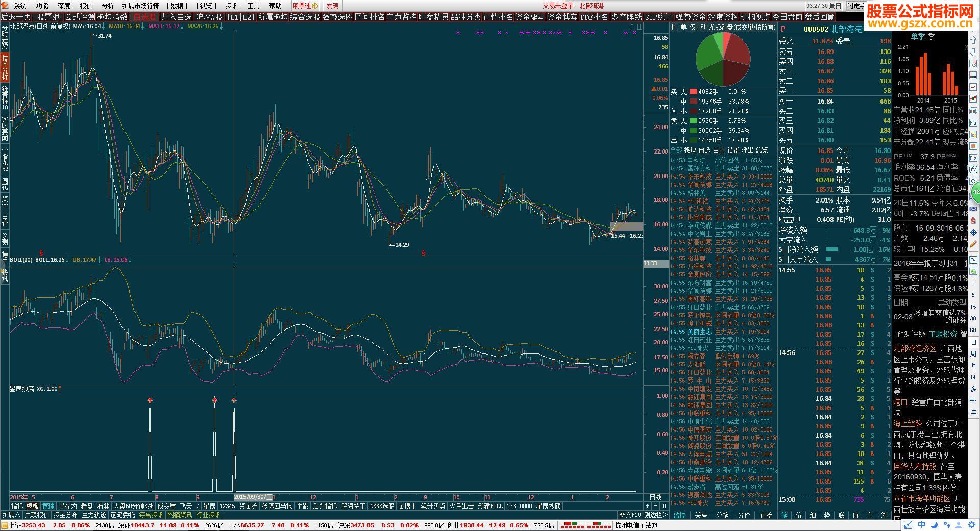Select the 1-minute period button
This screenshot has height=531, width=980.
[x=973, y=283]
